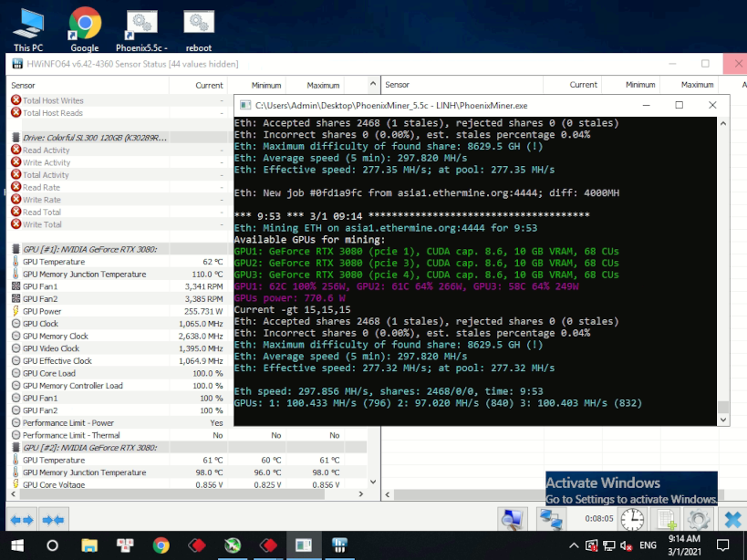This screenshot has height=560, width=747.
Task: Click left sensor list scroll up arrow
Action: (x=373, y=84)
